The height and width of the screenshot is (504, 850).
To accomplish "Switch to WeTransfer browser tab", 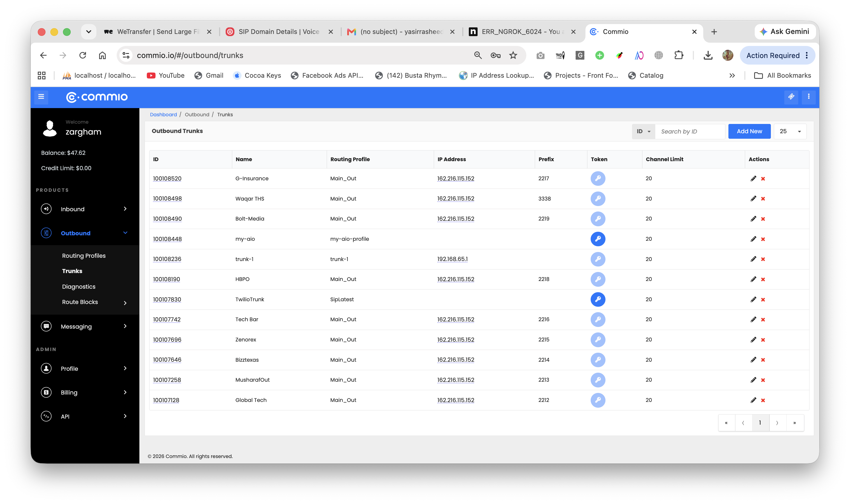I will click(x=158, y=31).
